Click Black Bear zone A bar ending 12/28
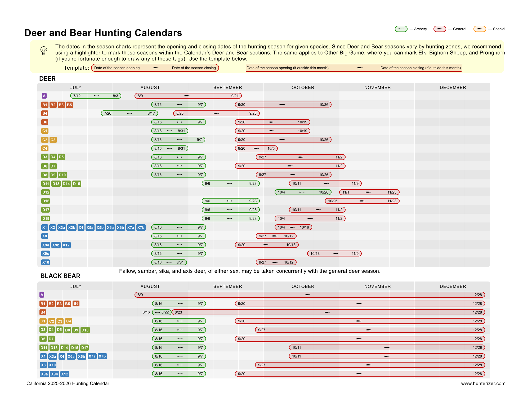Screen dimensions: 532x411 [310, 295]
